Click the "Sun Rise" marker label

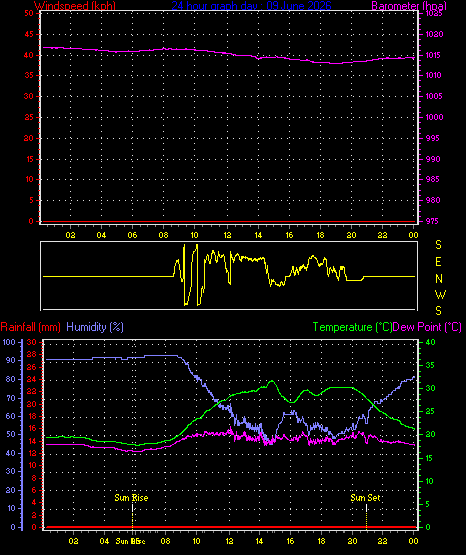(131, 498)
